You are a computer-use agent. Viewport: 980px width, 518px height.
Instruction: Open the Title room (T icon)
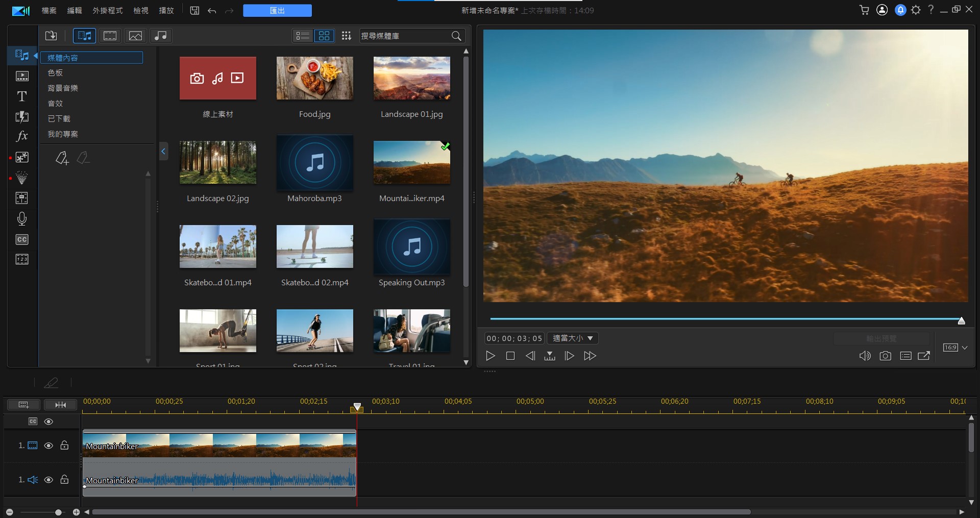pyautogui.click(x=22, y=96)
